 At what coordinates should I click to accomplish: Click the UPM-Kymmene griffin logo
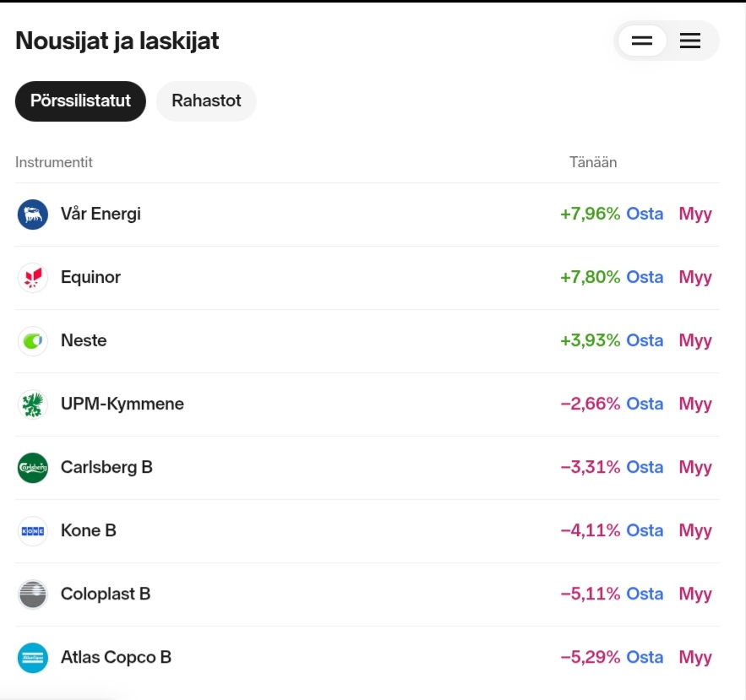33,404
